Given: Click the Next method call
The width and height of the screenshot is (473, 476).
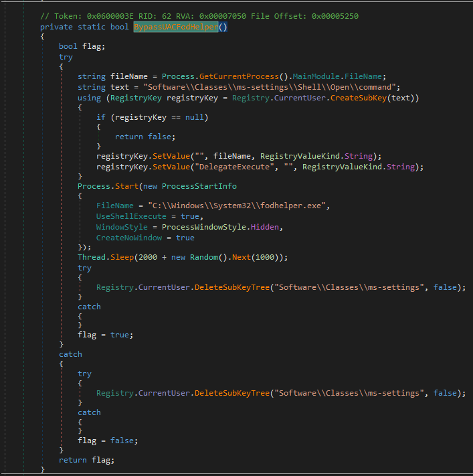Looking at the screenshot, I should coord(242,258).
